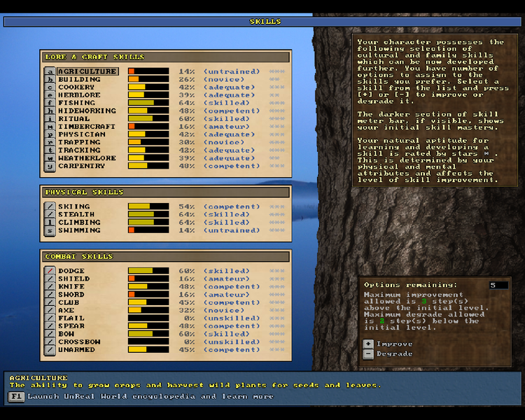Viewport: 525px width, 420px height.
Task: Click the 'y' hotkey icon for Carpentry
Action: pyautogui.click(x=50, y=166)
